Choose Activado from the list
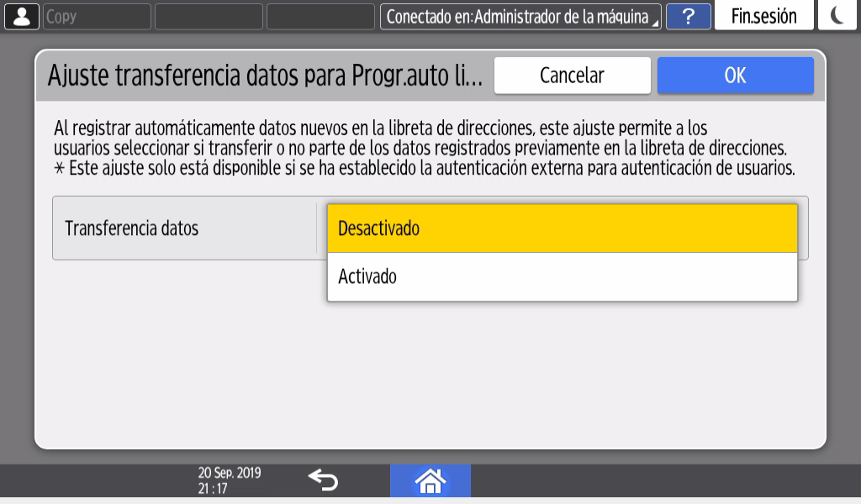Screen dimensions: 861x504 tap(562, 277)
